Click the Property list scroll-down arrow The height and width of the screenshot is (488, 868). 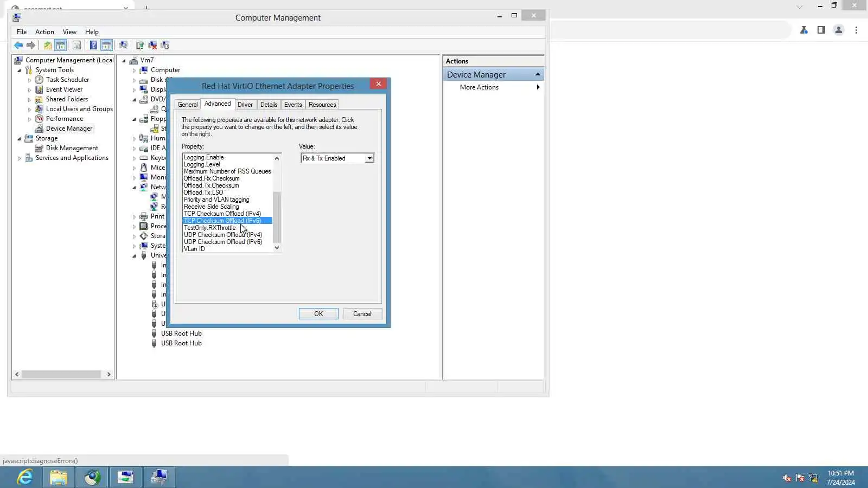point(277,248)
